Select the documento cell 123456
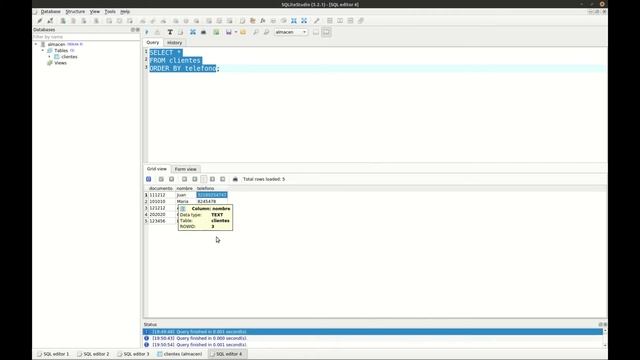The image size is (640, 360). click(161, 221)
